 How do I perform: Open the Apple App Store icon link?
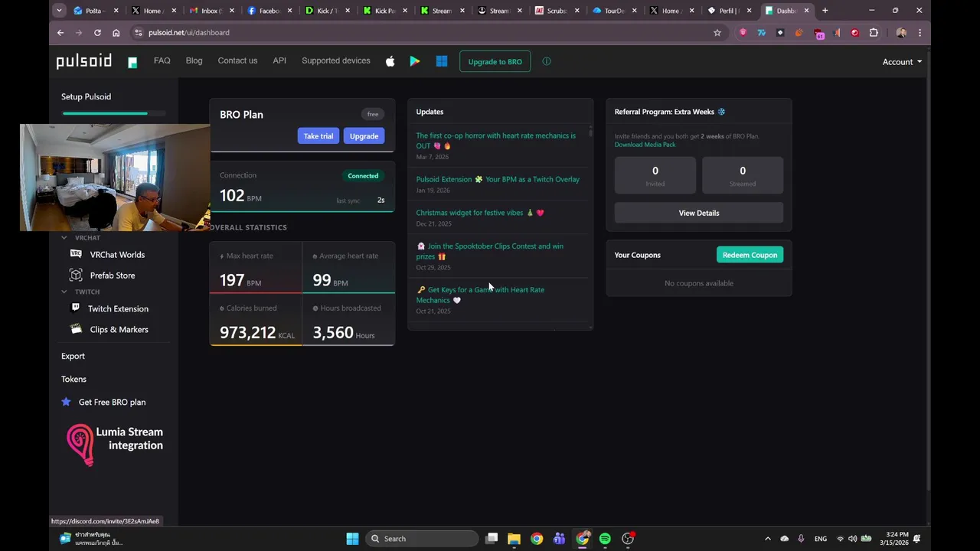pos(390,61)
